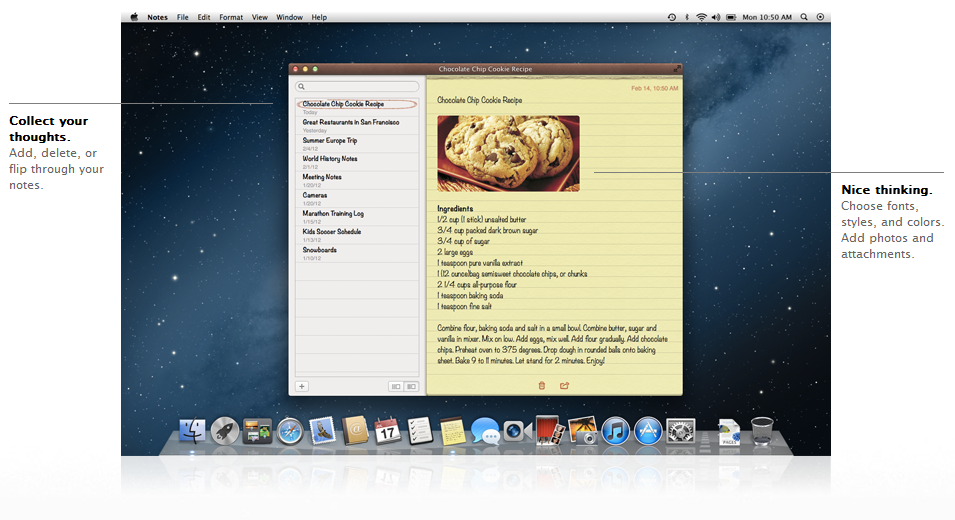Open the Help menu

pos(319,17)
